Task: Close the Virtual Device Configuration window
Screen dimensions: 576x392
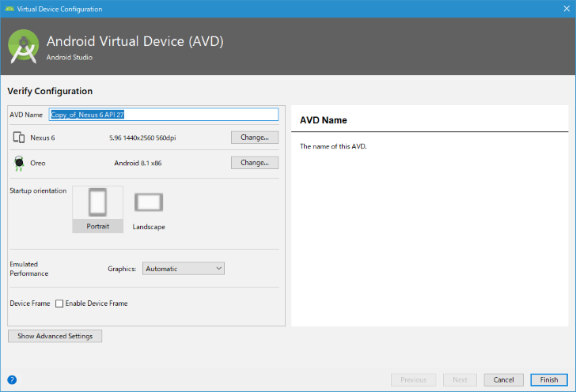Action: (567, 9)
